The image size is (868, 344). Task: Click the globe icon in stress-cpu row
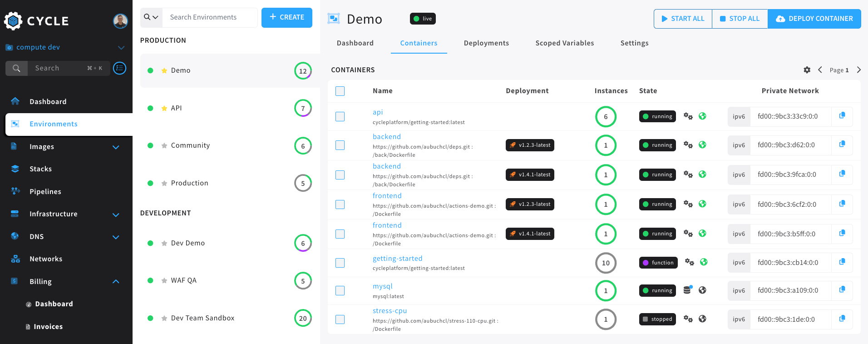point(702,319)
